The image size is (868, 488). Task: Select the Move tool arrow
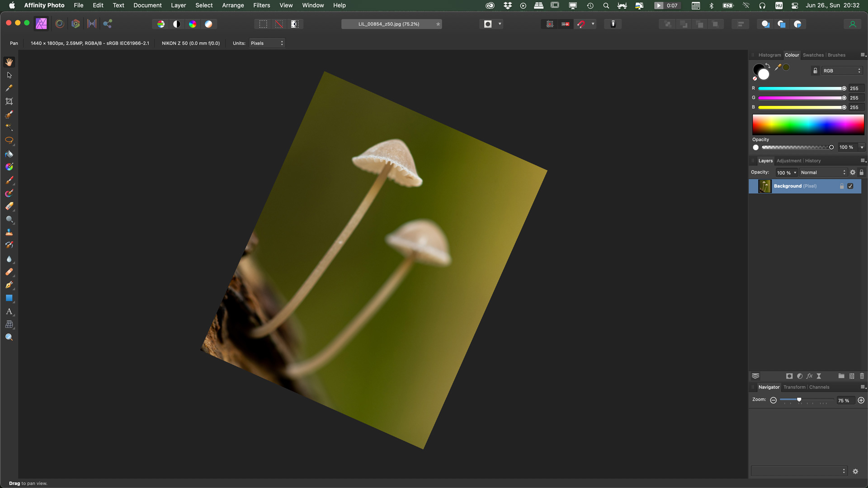point(9,75)
